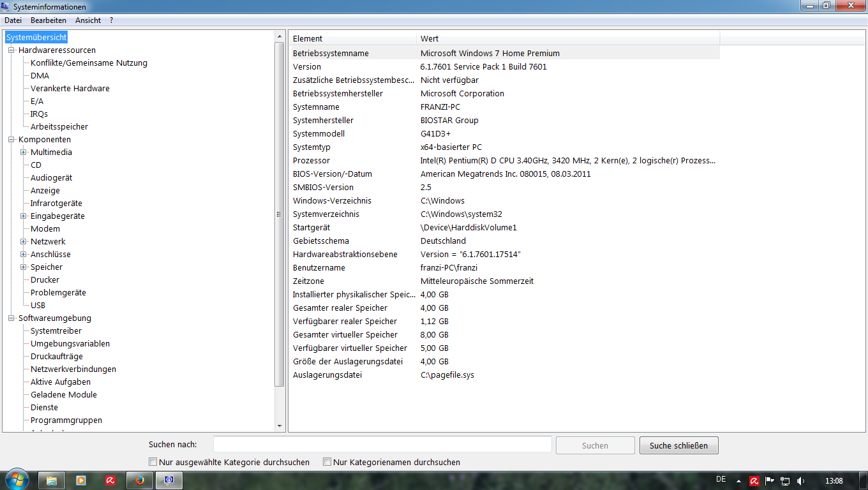Screen dimensions: 868x490
Task: Open the Ansicht menu
Action: [88, 20]
